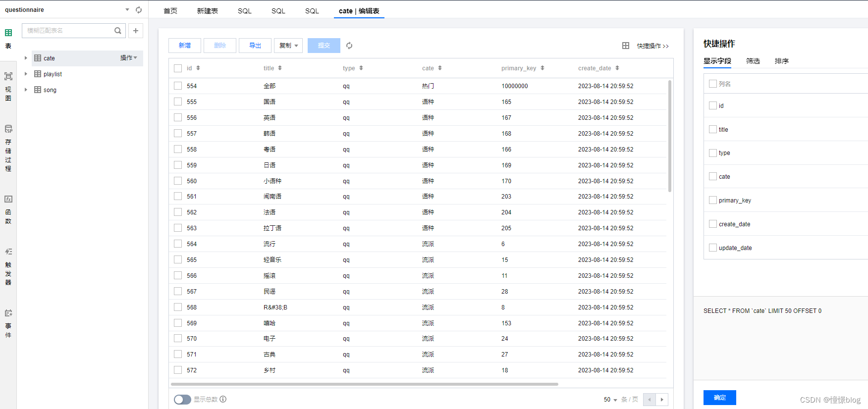Refresh the questionnaire database list
The image size is (868, 409).
point(139,10)
